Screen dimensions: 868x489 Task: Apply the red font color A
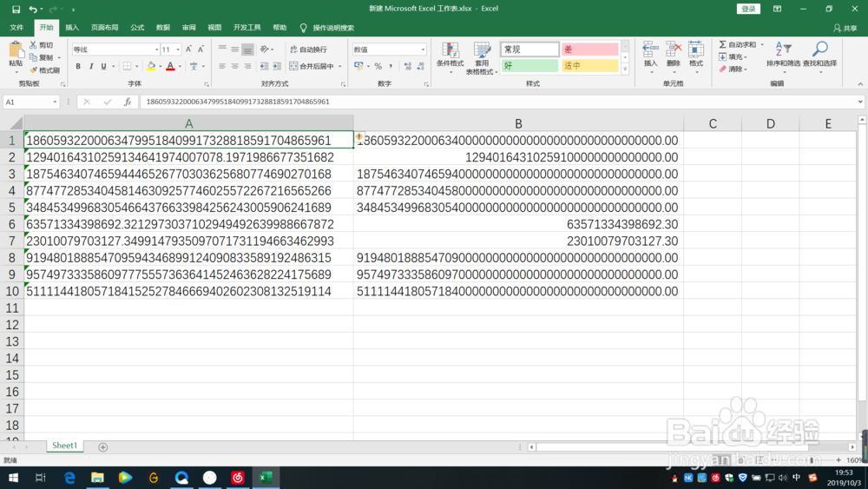point(170,67)
